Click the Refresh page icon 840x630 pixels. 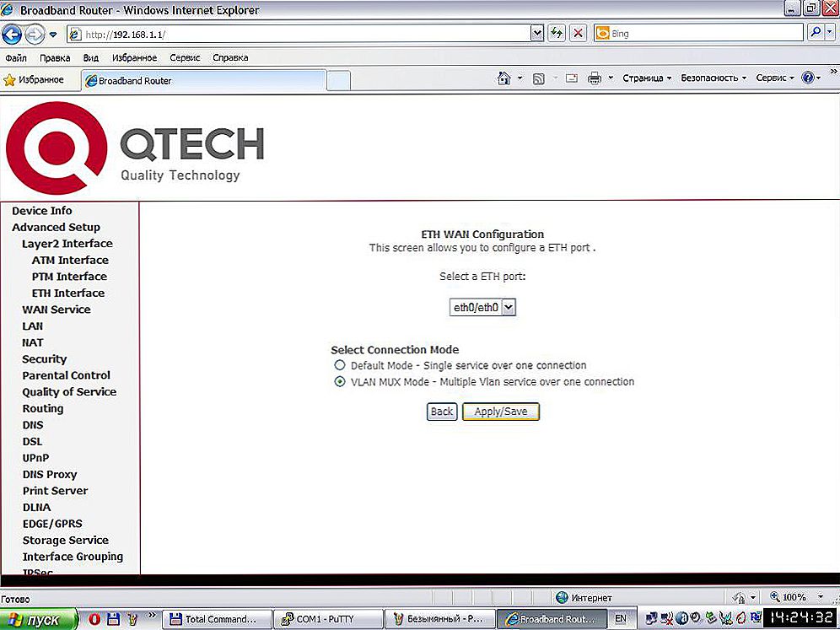click(x=557, y=34)
